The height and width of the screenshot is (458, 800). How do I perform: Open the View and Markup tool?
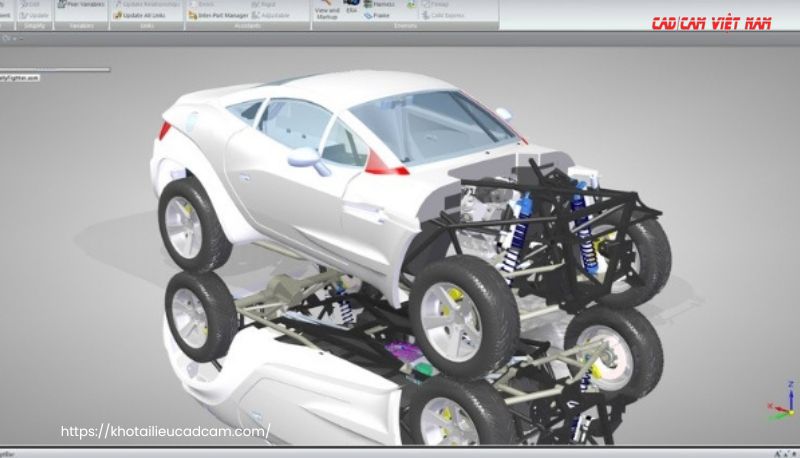(x=327, y=10)
